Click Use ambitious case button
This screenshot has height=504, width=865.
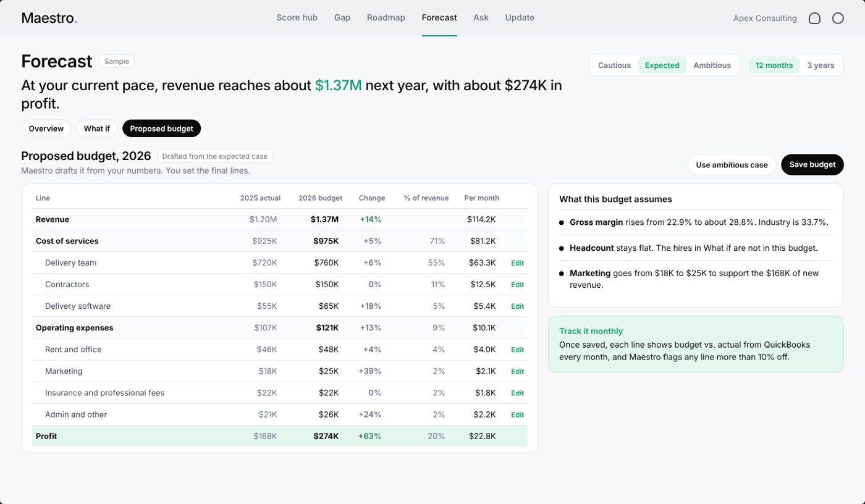click(x=732, y=165)
